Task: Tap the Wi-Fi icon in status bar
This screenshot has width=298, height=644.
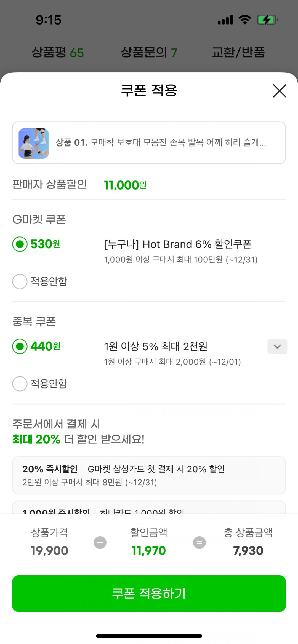Action: [245, 20]
